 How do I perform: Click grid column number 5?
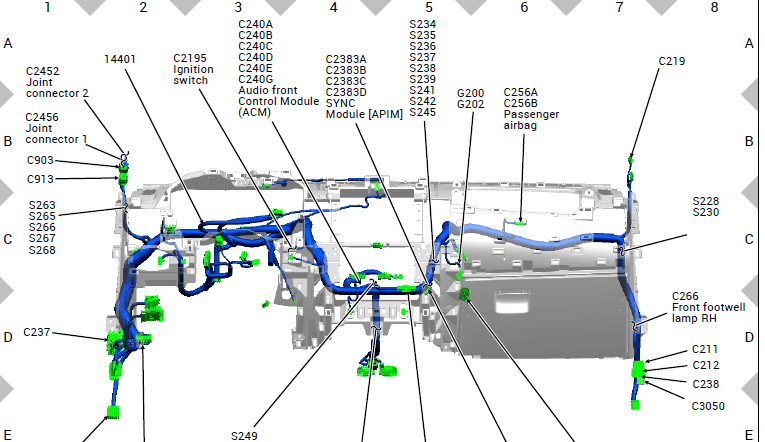coord(429,7)
